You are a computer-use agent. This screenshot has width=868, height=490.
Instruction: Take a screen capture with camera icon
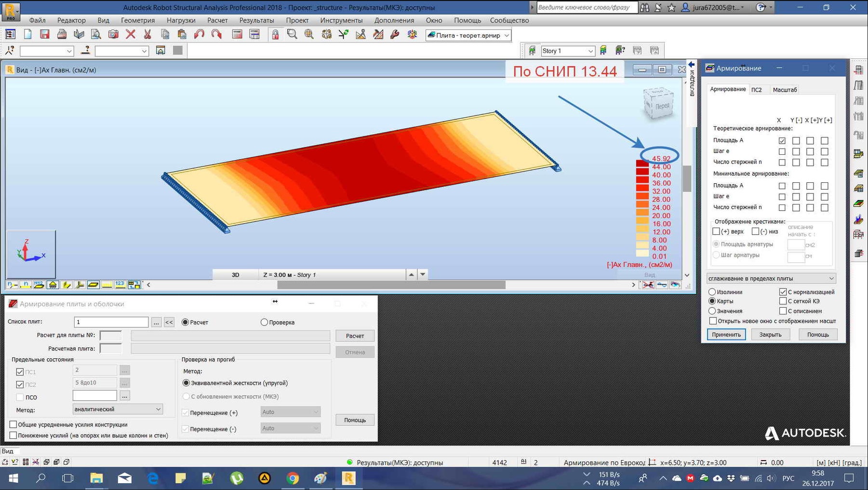point(113,34)
